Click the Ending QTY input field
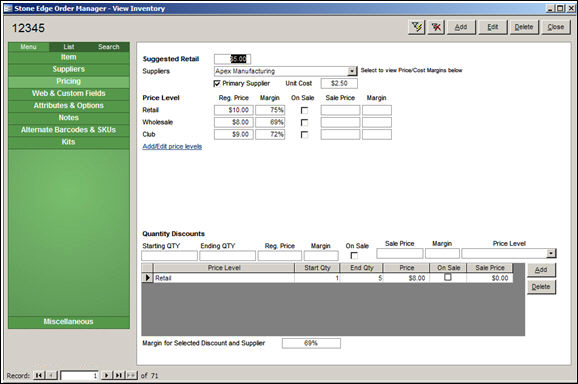 click(227, 255)
